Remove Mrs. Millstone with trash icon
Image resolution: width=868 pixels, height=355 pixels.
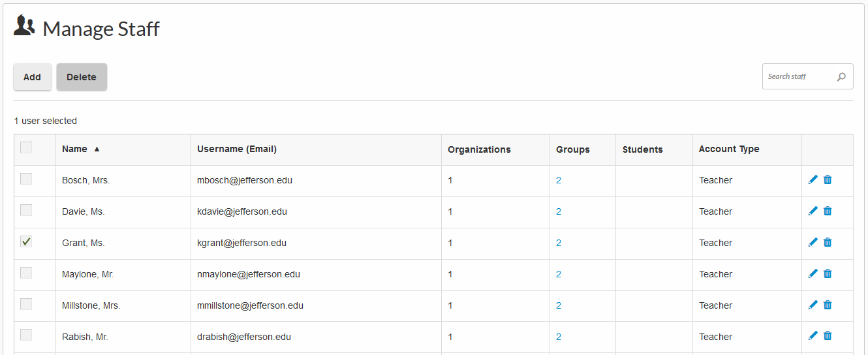(x=828, y=305)
